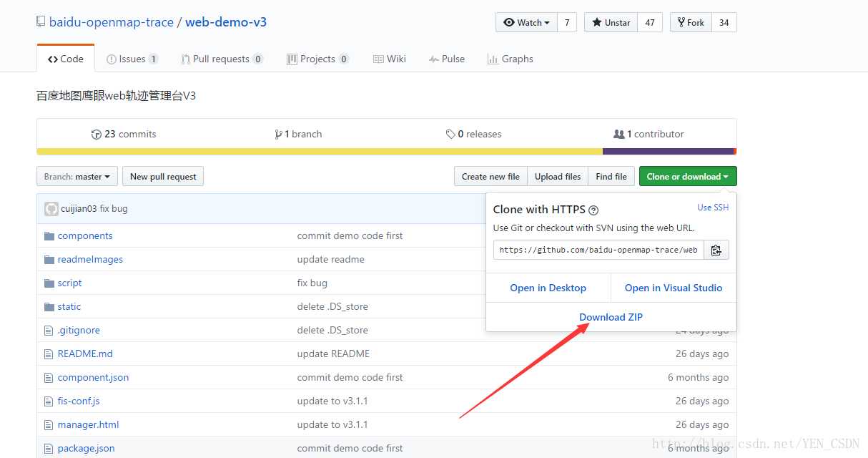
Task: Open the Wiki tab
Action: pyautogui.click(x=390, y=59)
